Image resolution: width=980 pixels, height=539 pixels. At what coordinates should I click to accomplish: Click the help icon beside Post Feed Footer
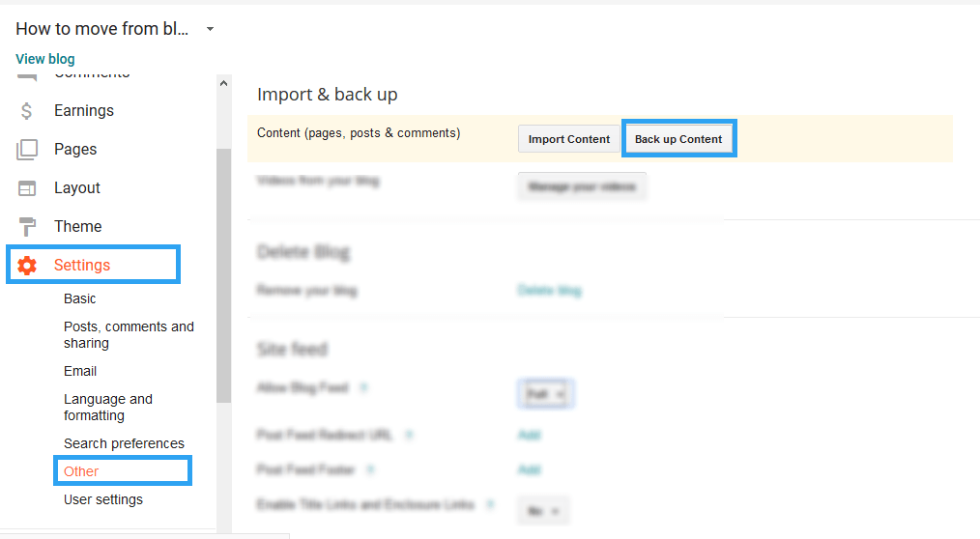click(x=370, y=470)
